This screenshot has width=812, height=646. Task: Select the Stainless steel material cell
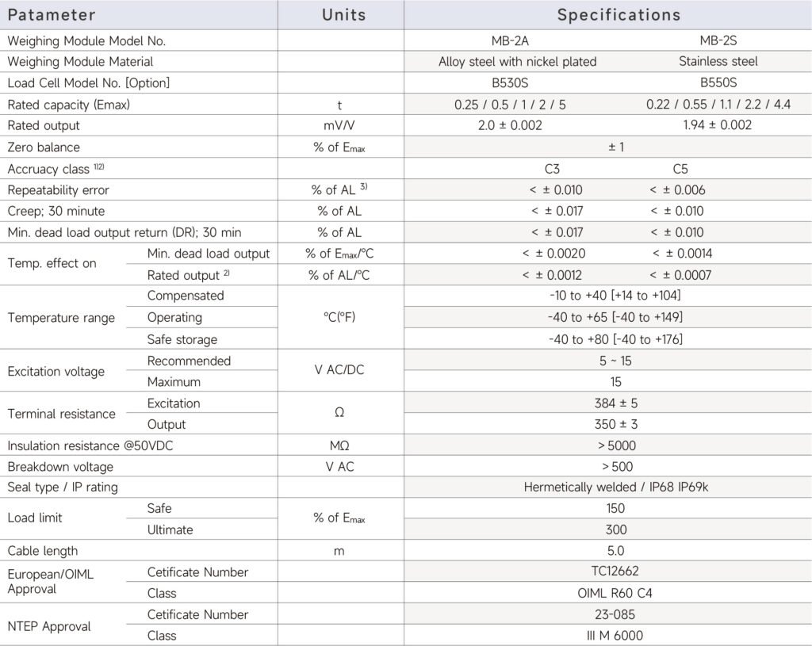(718, 61)
